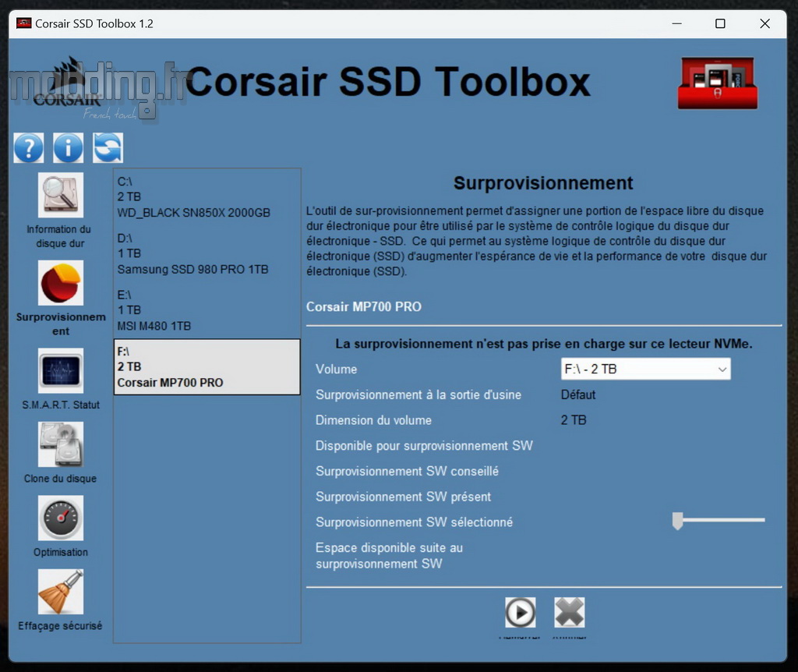Click the 'Surprovisionnement SW conseillé' label

click(407, 471)
